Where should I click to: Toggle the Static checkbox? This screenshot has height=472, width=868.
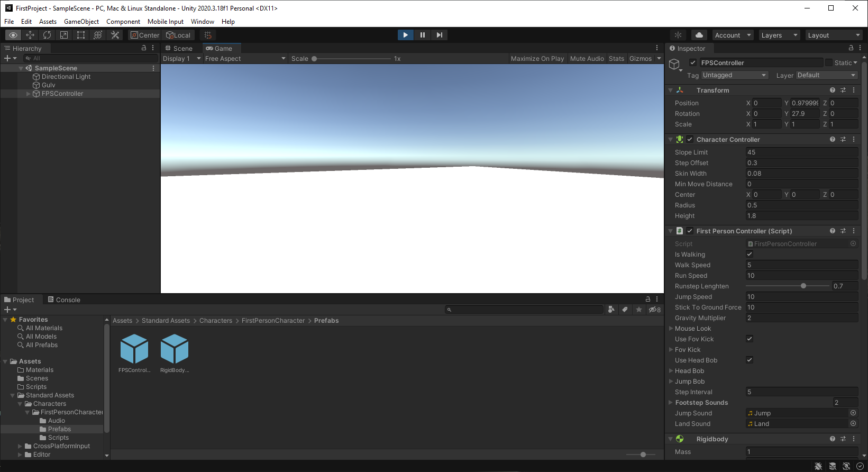coord(829,62)
